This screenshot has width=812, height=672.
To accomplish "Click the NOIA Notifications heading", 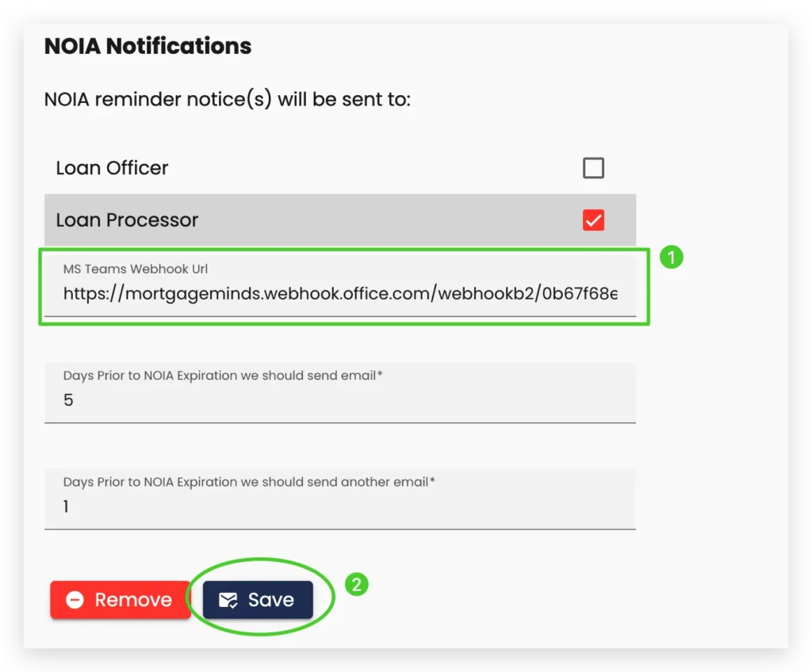I will click(147, 46).
